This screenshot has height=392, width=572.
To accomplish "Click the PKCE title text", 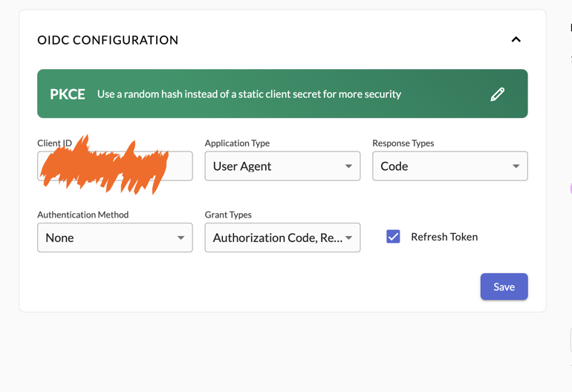I will pyautogui.click(x=68, y=94).
